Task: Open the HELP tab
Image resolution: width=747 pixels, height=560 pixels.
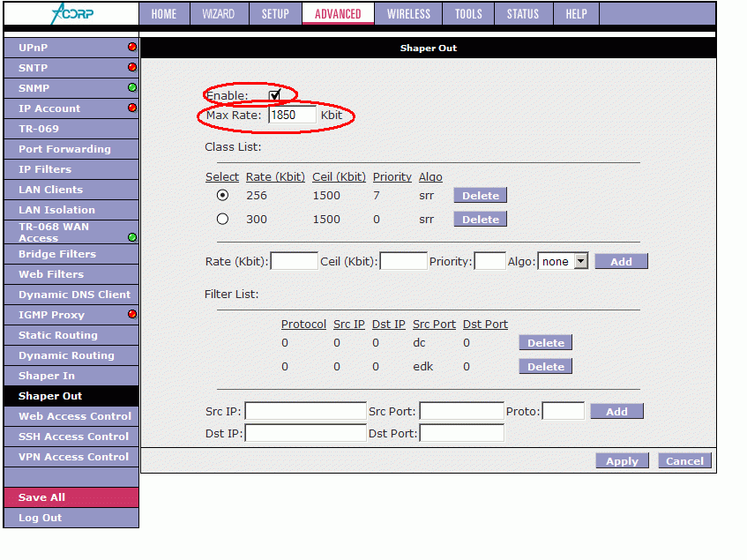Action: [x=577, y=14]
